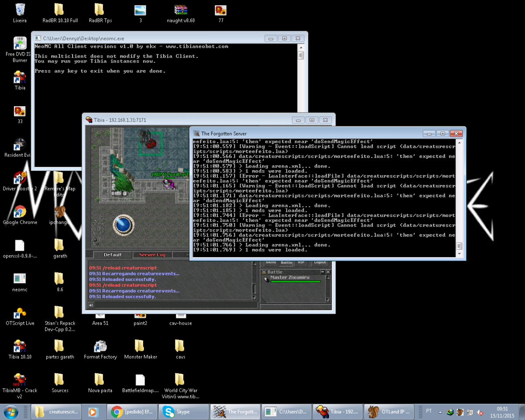Viewport: 525px width, 420px height.
Task: Open World City War folder
Action: point(181,385)
